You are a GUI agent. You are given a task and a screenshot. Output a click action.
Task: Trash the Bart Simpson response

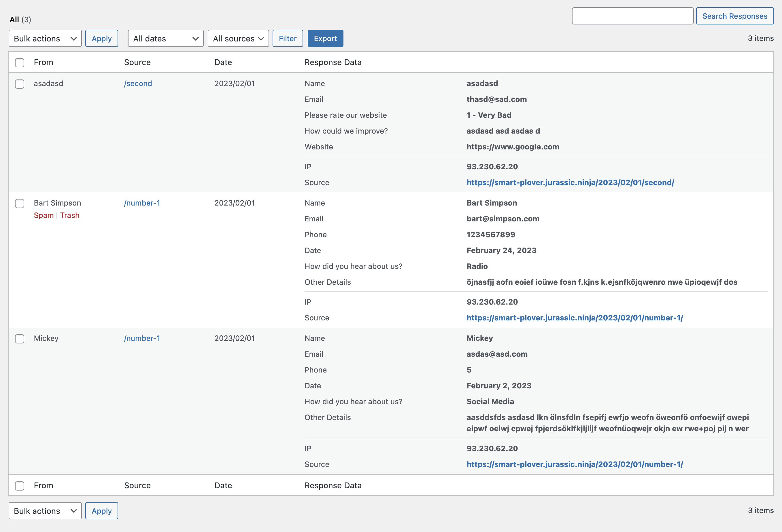pos(70,215)
